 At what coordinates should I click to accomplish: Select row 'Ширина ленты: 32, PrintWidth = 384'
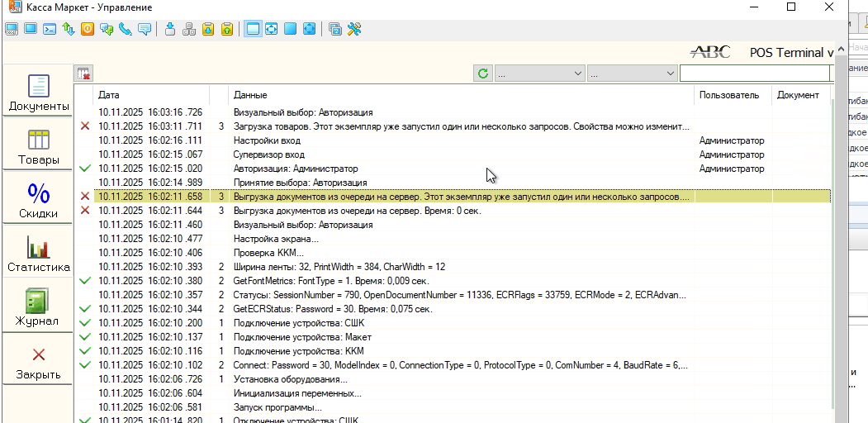tap(453, 267)
